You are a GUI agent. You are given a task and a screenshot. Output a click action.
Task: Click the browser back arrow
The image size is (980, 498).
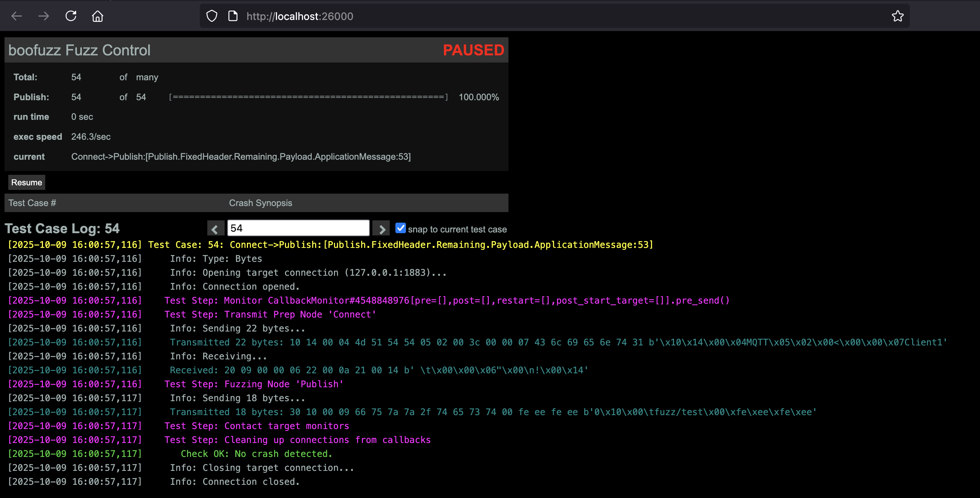point(17,16)
